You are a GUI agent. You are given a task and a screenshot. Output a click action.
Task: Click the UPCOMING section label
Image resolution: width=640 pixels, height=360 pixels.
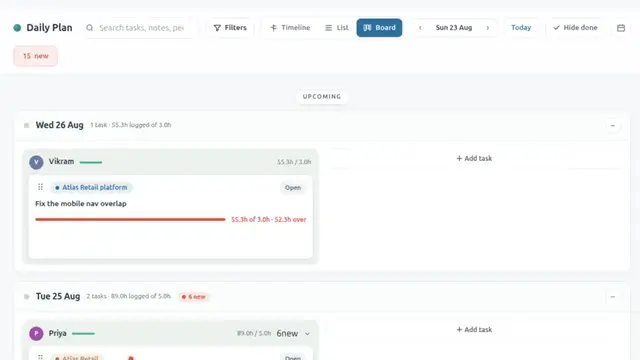click(322, 97)
